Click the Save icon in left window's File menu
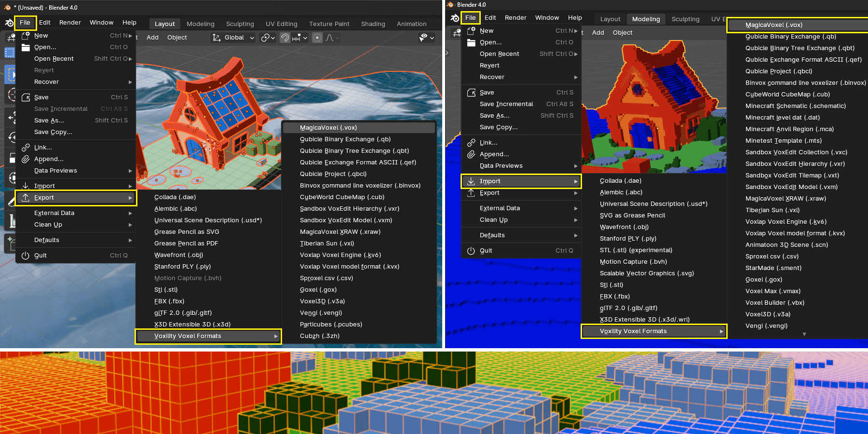 tap(26, 97)
